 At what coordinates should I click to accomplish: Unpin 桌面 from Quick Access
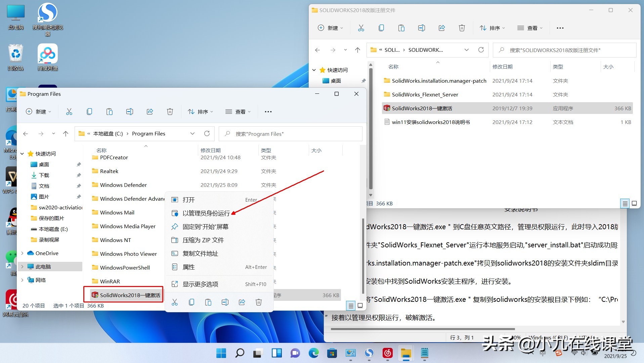[79, 164]
